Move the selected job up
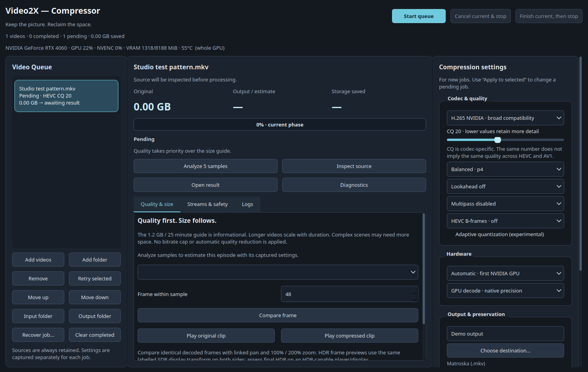Screen dimensions: 588x372 pos(38,297)
